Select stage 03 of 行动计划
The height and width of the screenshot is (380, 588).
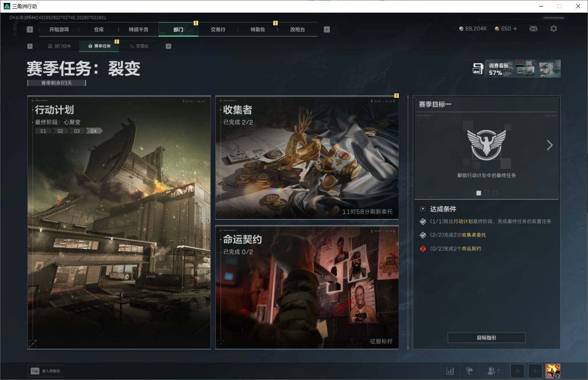77,131
